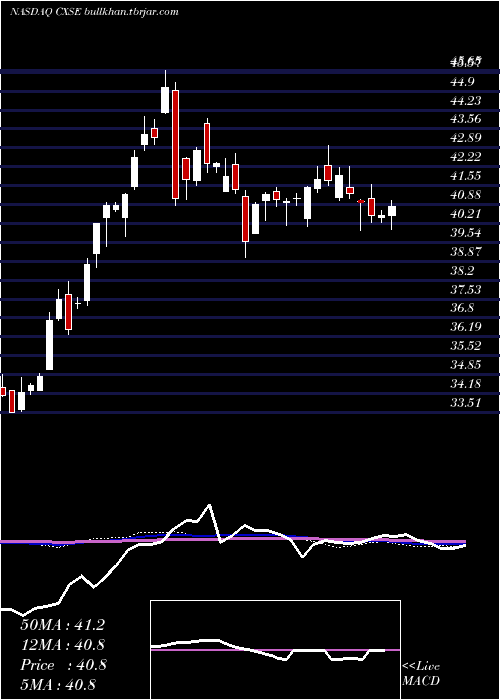This screenshot has height=700, width=500.
Task: Click the 12MA : 40.8 readout
Action: (x=63, y=645)
